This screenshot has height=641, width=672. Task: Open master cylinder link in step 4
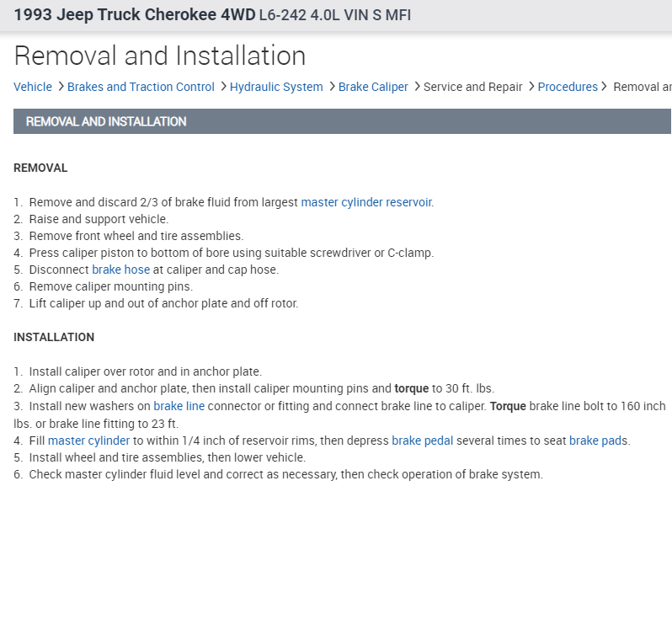(88, 441)
